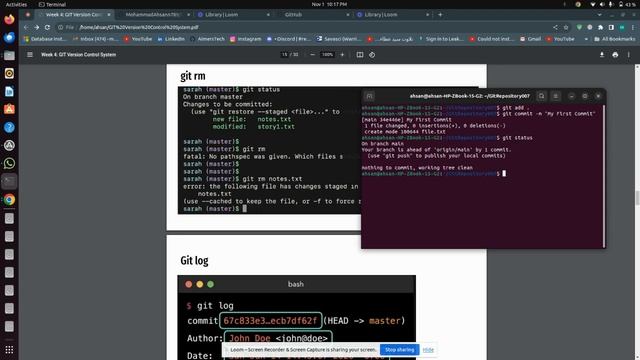The image size is (640, 360).
Task: Open the LinkedIn bookmark
Action: pos(171,39)
